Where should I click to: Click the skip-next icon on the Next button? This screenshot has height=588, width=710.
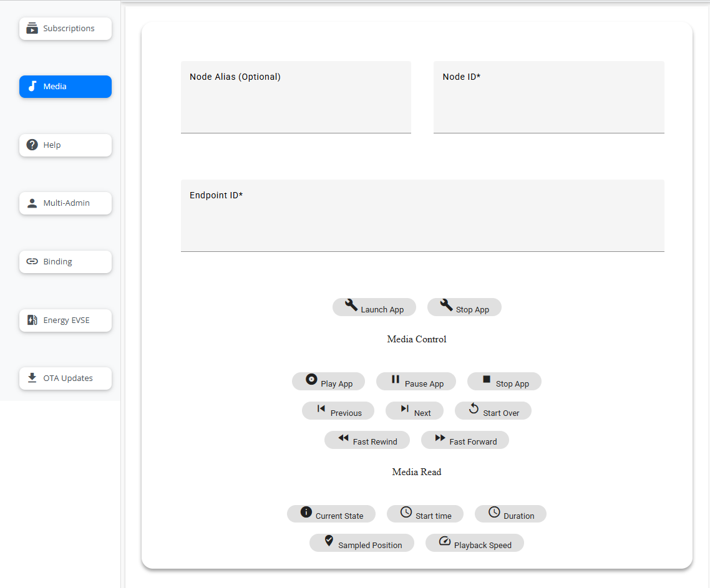click(x=405, y=409)
